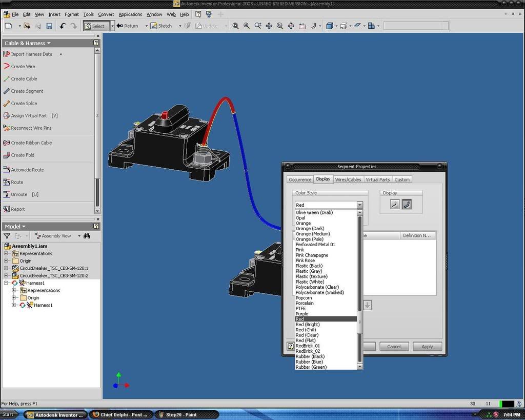Open the Import Harness Data dropdown arrow
Image resolution: width=525 pixels, height=420 pixels.
click(60, 54)
